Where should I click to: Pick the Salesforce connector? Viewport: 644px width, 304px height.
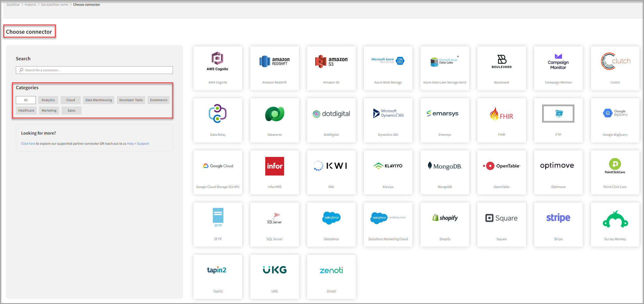pyautogui.click(x=331, y=225)
